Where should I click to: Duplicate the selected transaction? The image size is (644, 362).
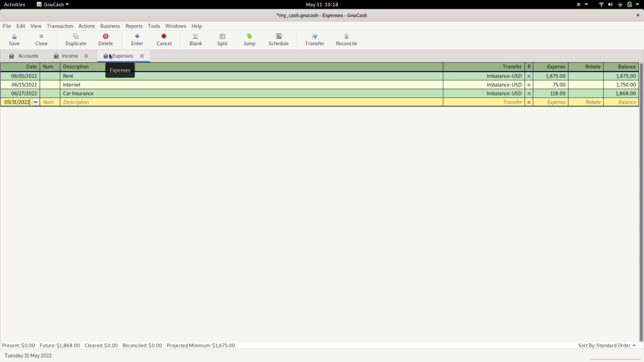point(75,40)
